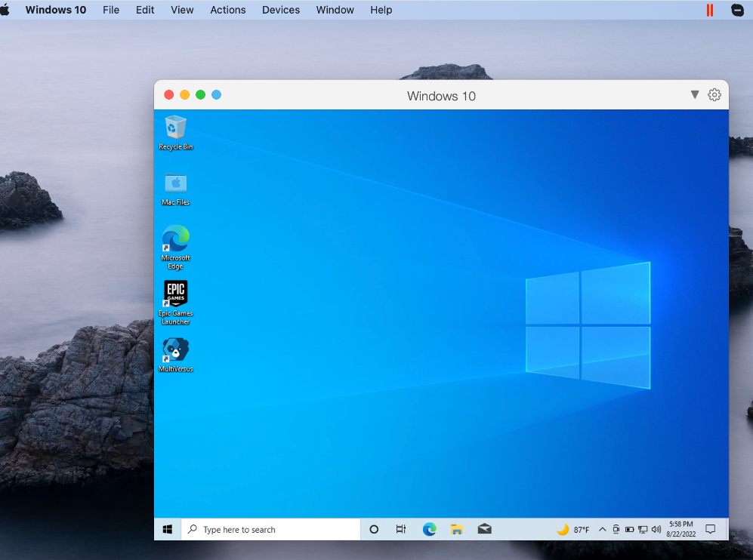
Task: Open the Apple menu
Action: coord(5,10)
